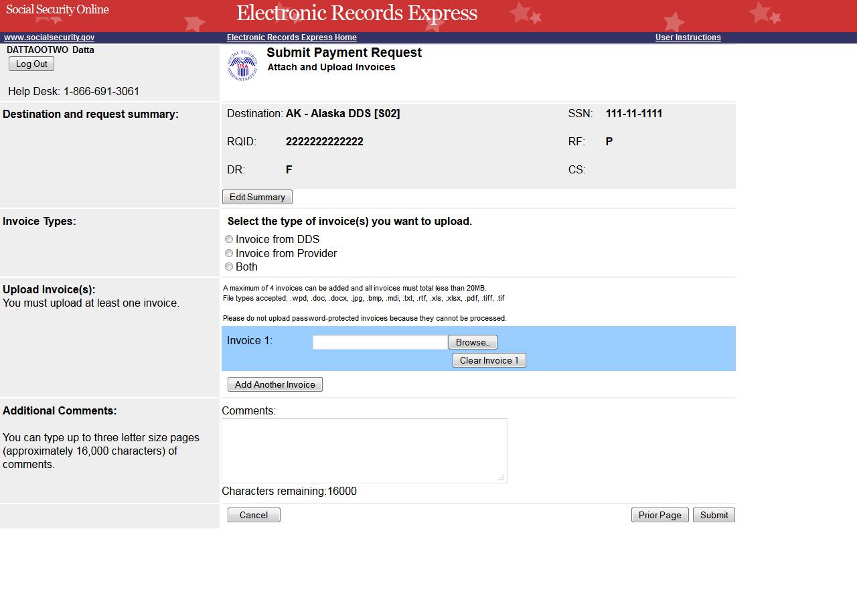Click Add Another Invoice
Screen dimensions: 857x616
click(x=275, y=385)
